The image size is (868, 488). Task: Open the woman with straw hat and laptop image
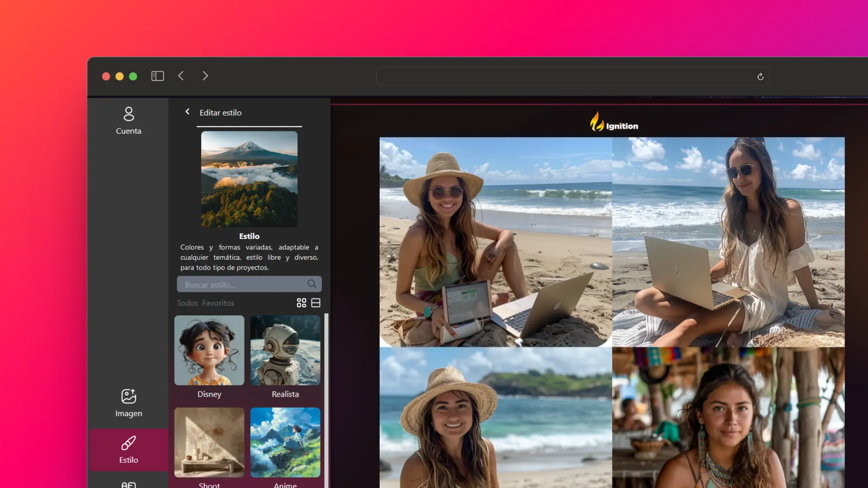495,242
